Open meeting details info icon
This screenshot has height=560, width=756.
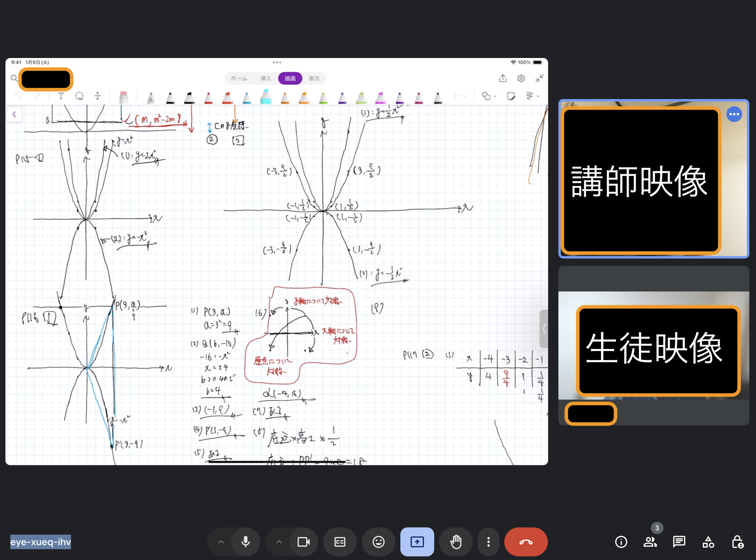621,542
